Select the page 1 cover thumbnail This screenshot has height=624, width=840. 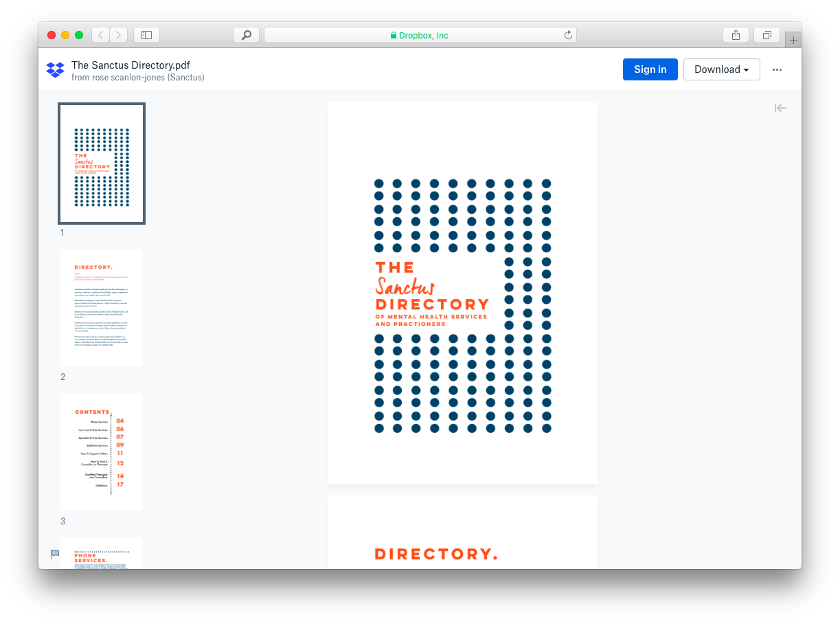pyautogui.click(x=102, y=164)
